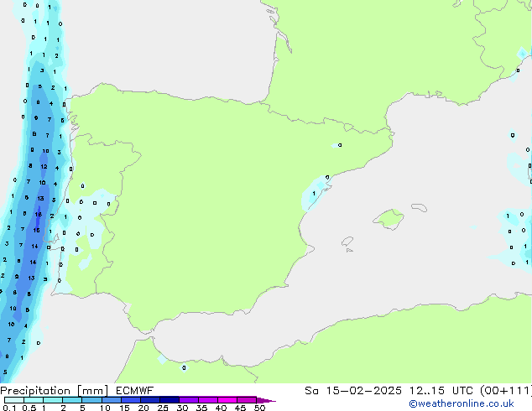Click the legend swatch between 0.1 and 0.5
532x411 pixels.
(14, 400)
